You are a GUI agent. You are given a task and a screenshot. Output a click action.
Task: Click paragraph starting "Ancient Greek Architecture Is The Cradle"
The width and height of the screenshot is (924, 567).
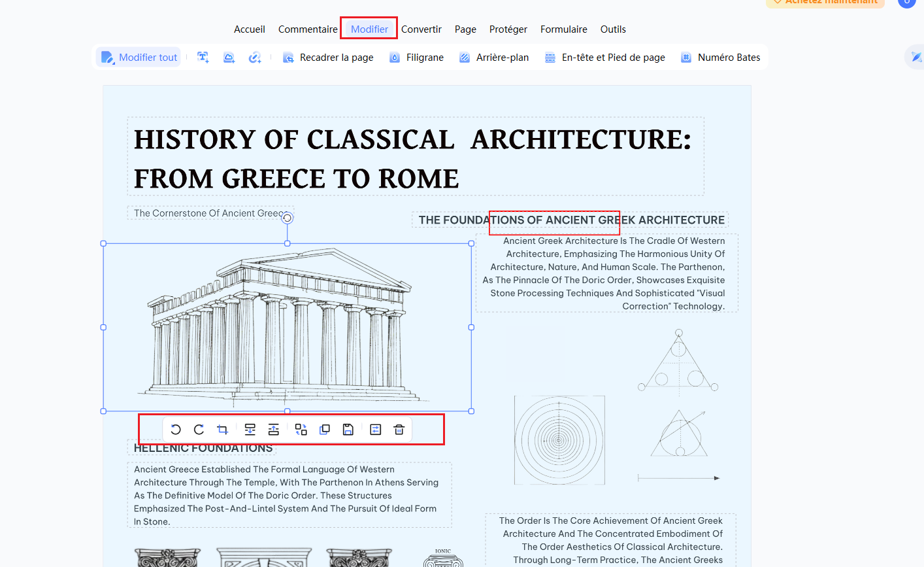(606, 273)
